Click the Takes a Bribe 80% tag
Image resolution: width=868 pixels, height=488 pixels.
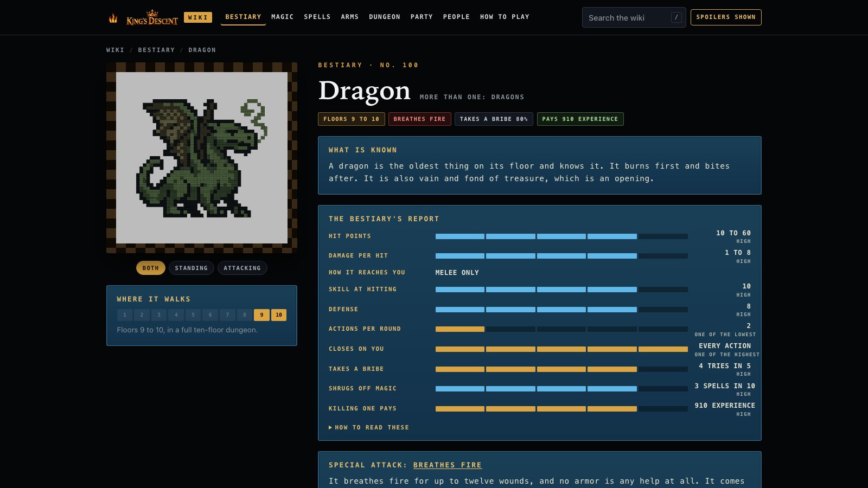(494, 119)
